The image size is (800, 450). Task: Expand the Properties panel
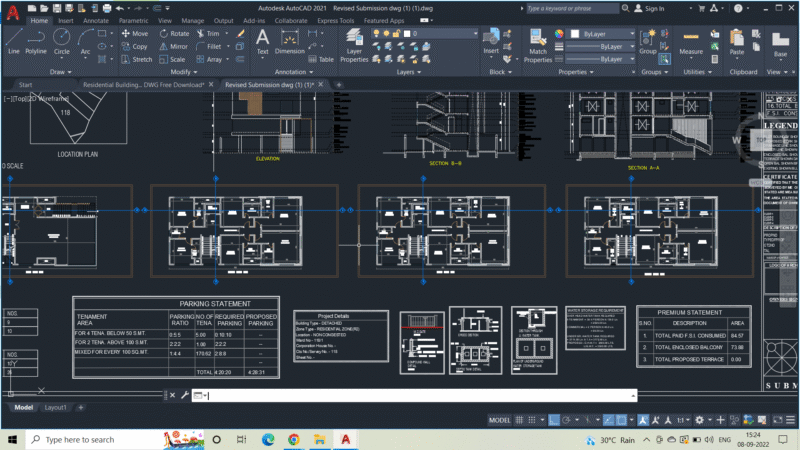click(576, 72)
